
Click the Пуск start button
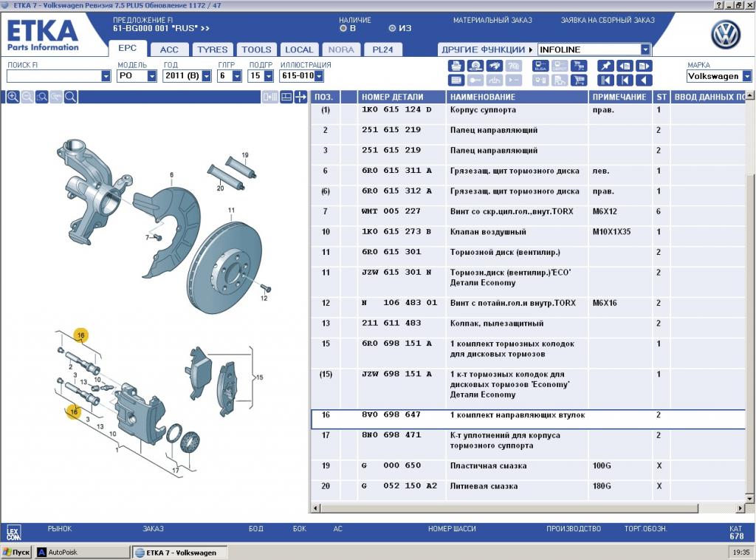tap(17, 553)
